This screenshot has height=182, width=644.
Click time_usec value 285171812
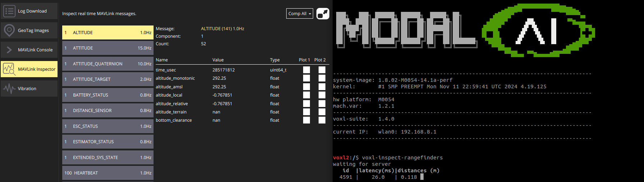pos(224,70)
